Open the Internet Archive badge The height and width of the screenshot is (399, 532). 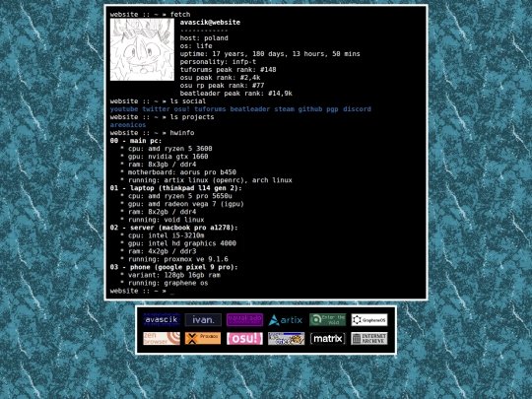coord(369,338)
